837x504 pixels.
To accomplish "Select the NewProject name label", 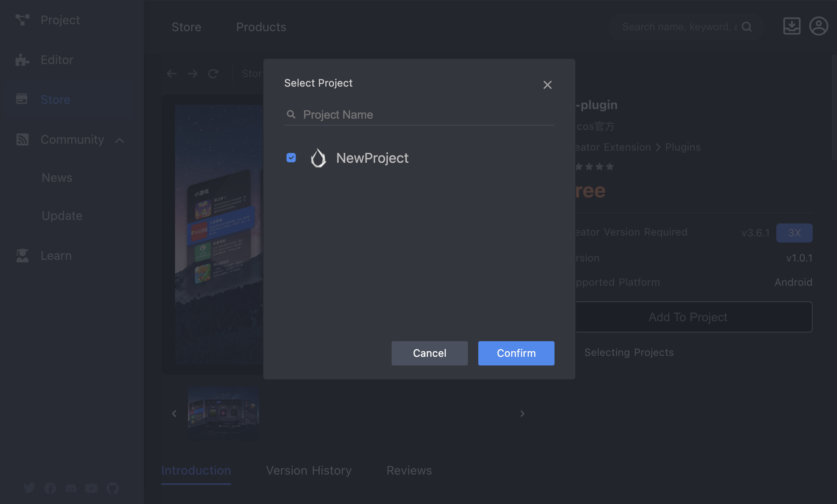I will [x=372, y=158].
